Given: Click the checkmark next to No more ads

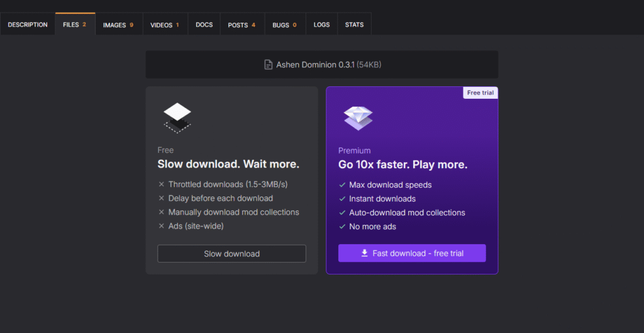Looking at the screenshot, I should [342, 227].
